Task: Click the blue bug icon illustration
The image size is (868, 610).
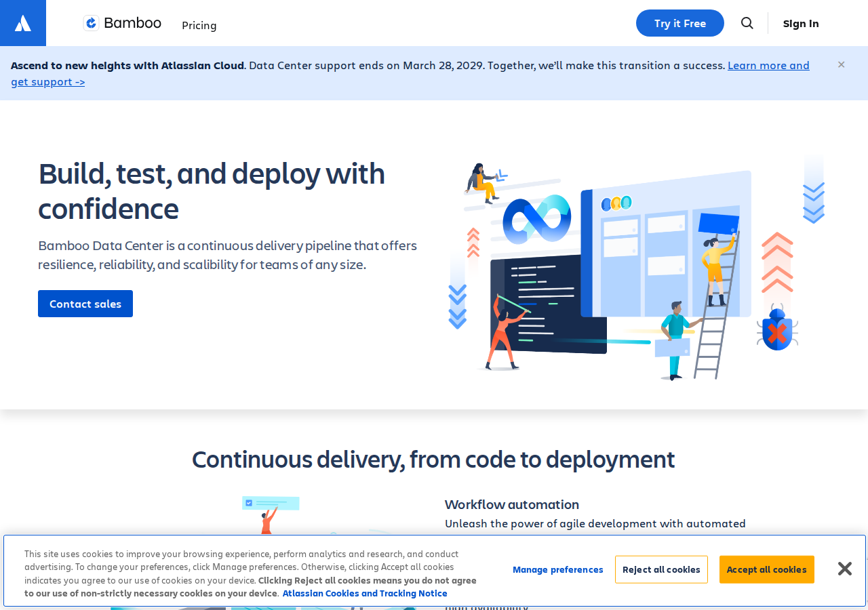Action: pyautogui.click(x=777, y=328)
